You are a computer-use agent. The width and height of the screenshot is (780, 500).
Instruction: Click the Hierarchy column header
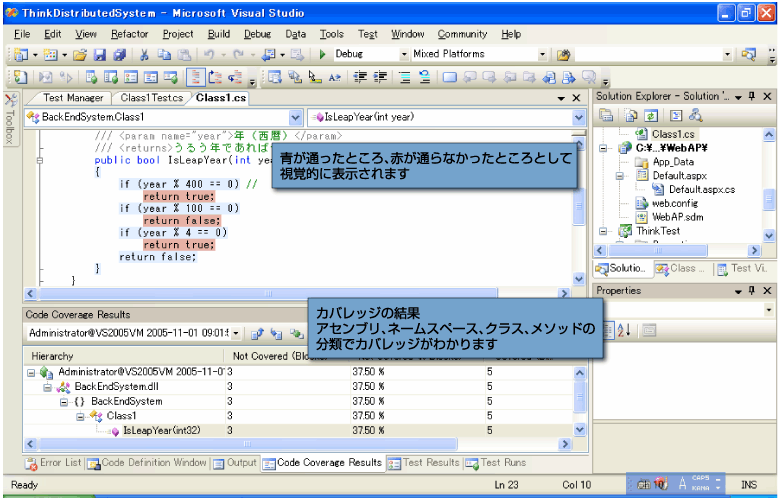124,356
